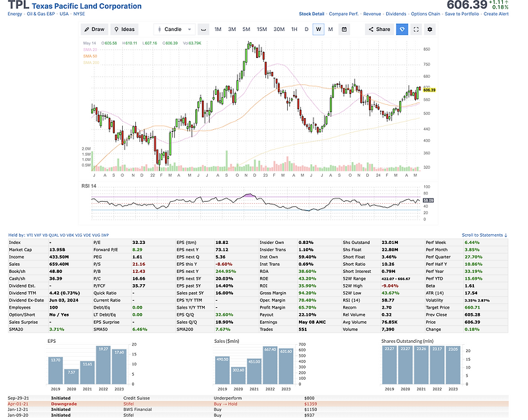Open the Draw tool with pencil icon
528x420 pixels.
[x=94, y=29]
